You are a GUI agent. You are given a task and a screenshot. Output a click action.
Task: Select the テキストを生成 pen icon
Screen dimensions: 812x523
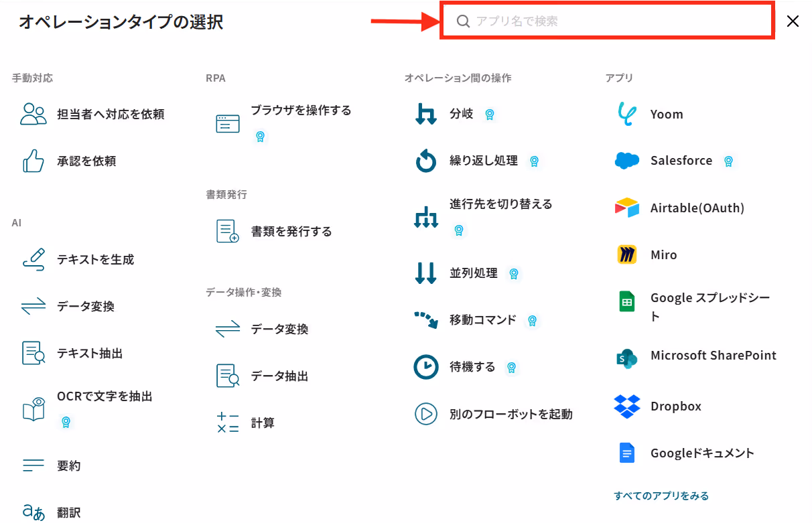click(x=33, y=260)
